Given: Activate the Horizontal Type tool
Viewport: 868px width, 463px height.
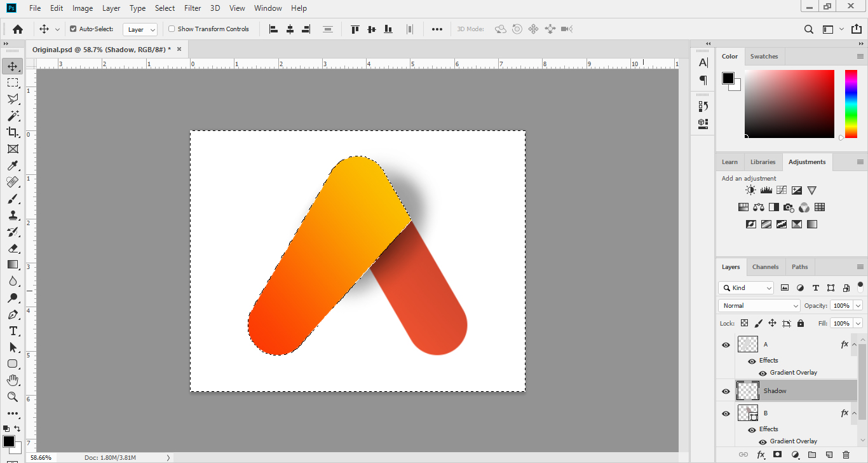Looking at the screenshot, I should [13, 331].
